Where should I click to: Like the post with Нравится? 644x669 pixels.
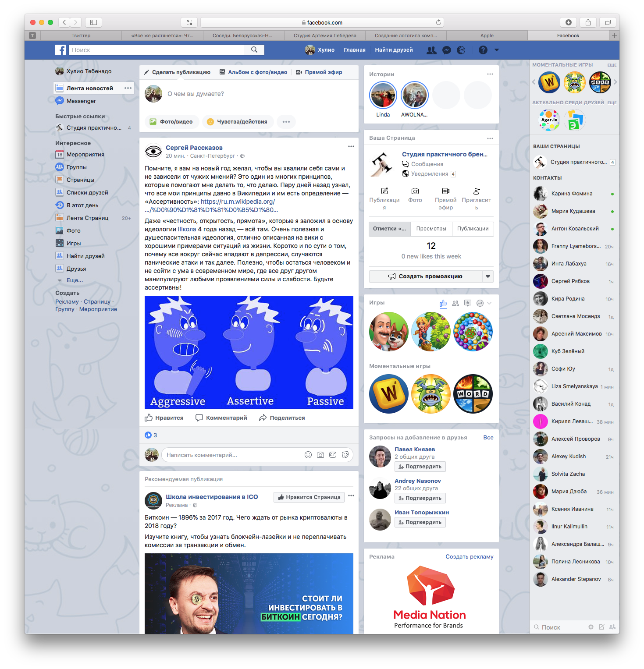click(164, 418)
